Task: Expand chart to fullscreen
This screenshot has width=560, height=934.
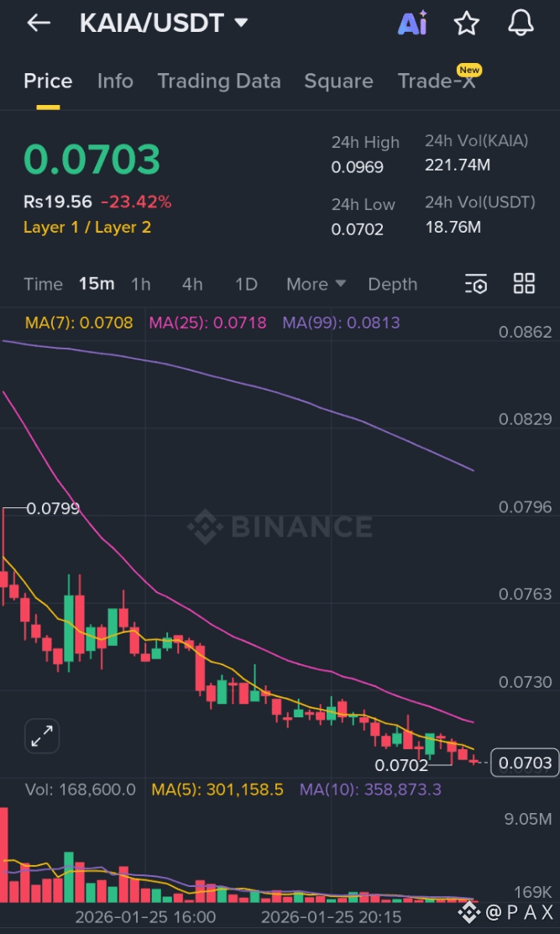Action: tap(42, 737)
